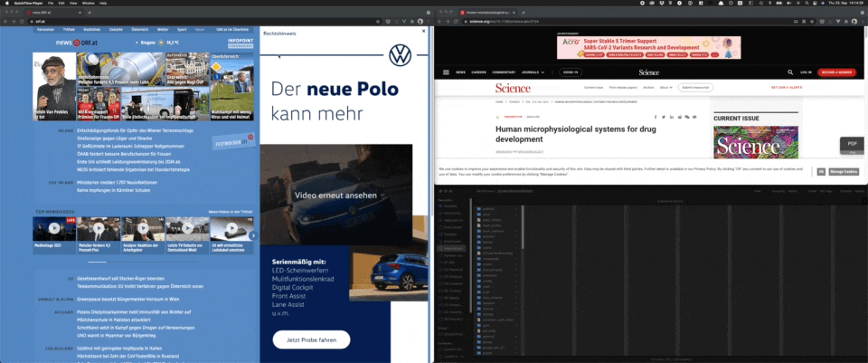The width and height of the screenshot is (868, 363).
Task: Open Wetter in ORF top navigation
Action: [163, 29]
